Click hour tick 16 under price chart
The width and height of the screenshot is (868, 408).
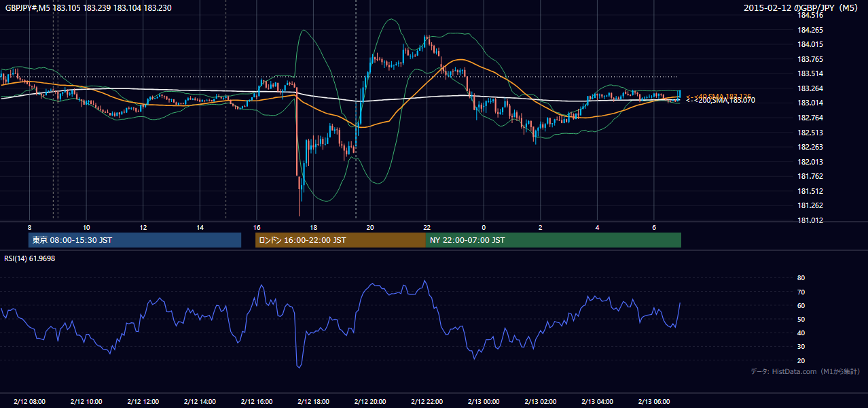pos(256,227)
